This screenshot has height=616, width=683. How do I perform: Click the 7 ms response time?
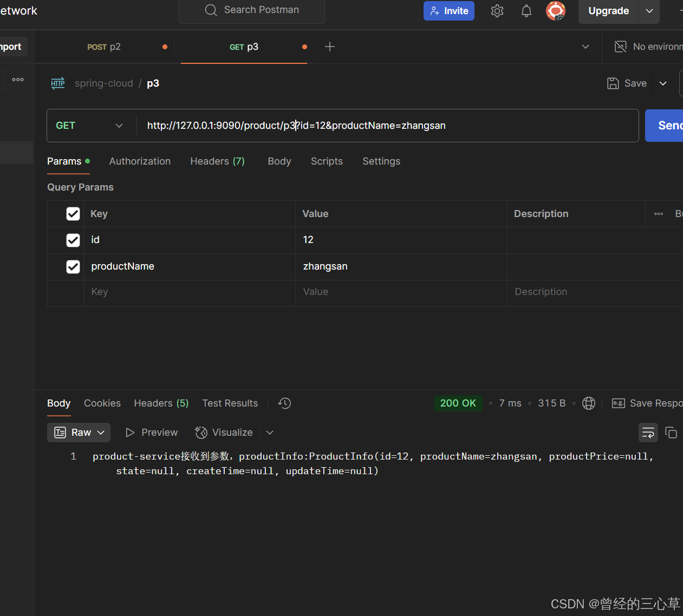point(510,403)
